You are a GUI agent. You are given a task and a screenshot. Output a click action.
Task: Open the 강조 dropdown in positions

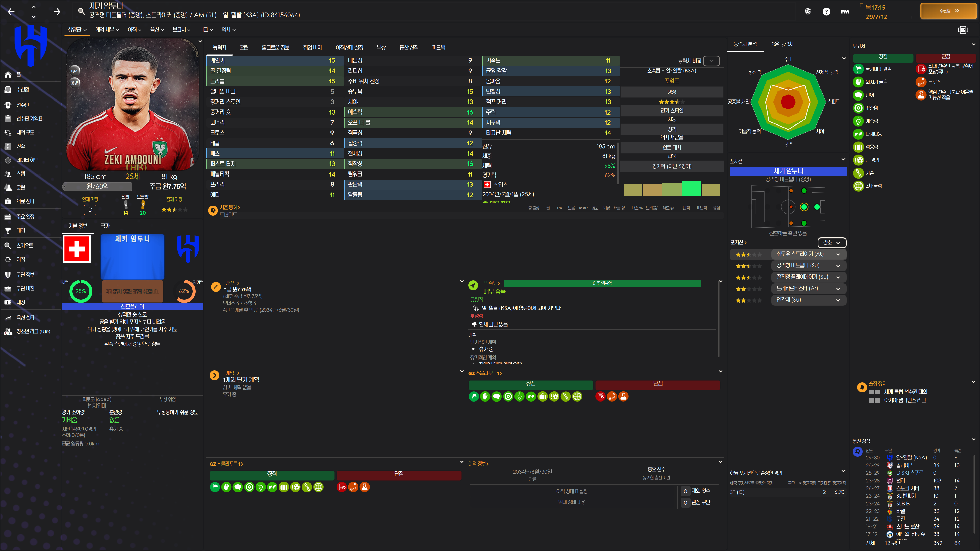[831, 242]
